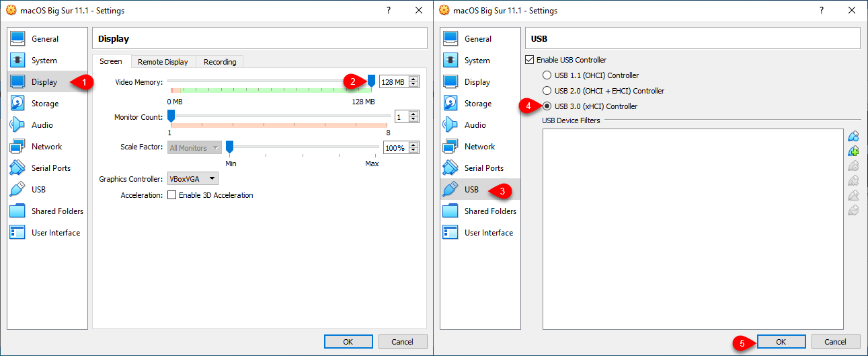Click Scale Factor 100% value field
Viewport: 868px width, 356px height.
(x=396, y=147)
